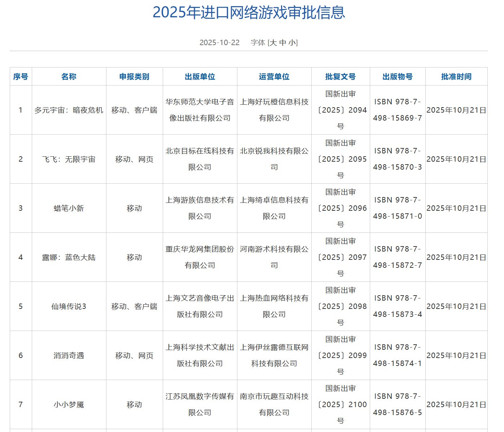Click the 出版单位 column header
Screen dimensions: 504x432
pyautogui.click(x=200, y=77)
